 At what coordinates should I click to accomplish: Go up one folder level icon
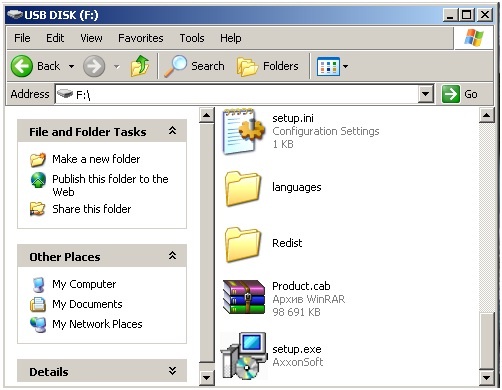(140, 66)
